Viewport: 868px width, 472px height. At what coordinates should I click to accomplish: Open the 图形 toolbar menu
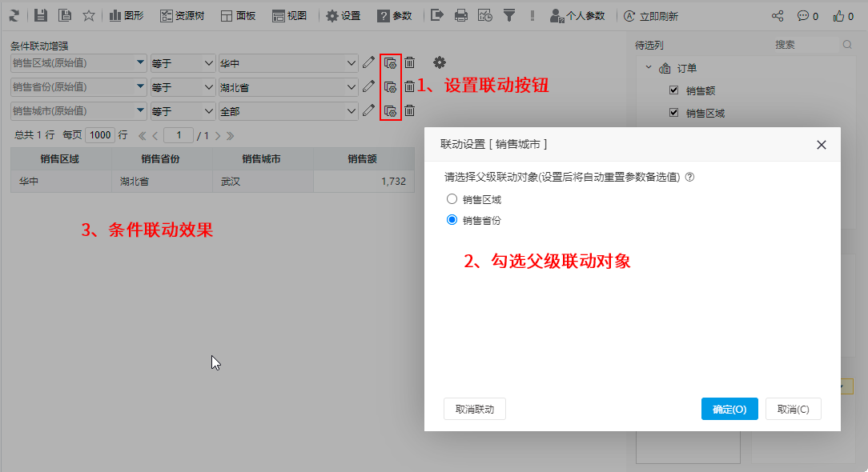tap(127, 15)
